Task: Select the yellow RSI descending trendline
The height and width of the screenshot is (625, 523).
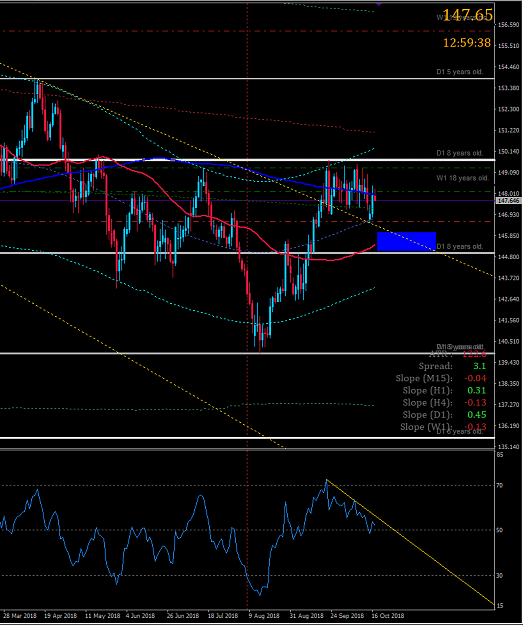Action: pos(410,542)
